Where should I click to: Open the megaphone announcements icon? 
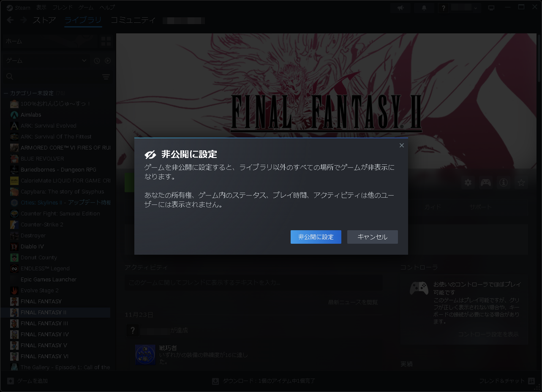tap(400, 8)
